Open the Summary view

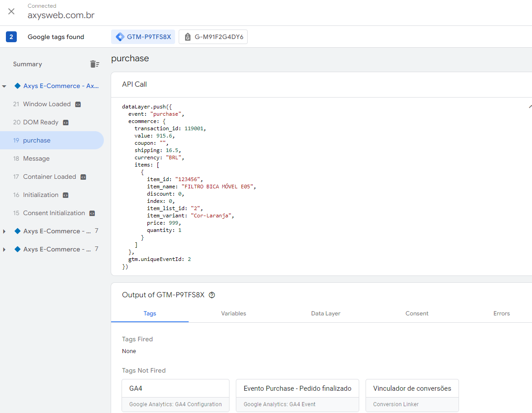(x=28, y=64)
